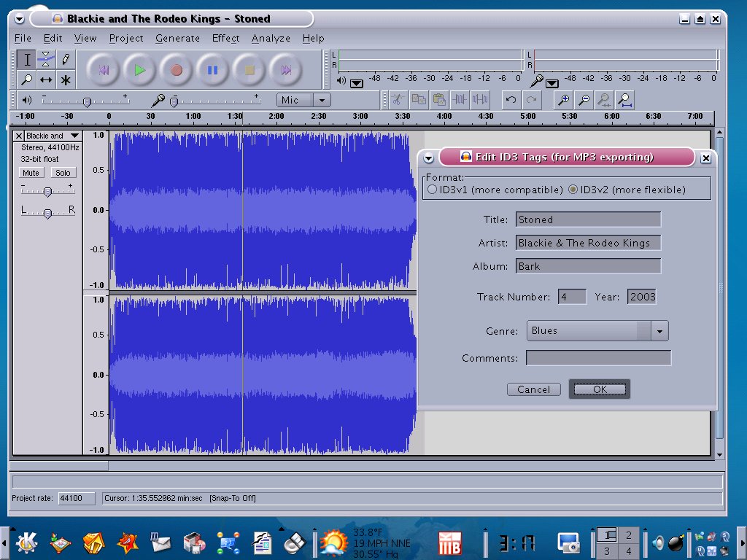The width and height of the screenshot is (747, 560).
Task: Cancel the Edit ID3 Tags dialog
Action: pos(533,389)
